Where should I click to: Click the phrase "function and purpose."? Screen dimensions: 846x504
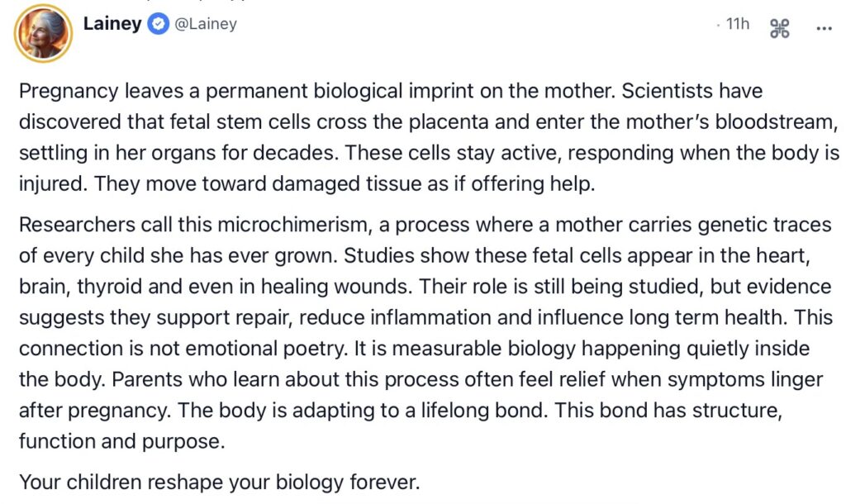pos(121,441)
